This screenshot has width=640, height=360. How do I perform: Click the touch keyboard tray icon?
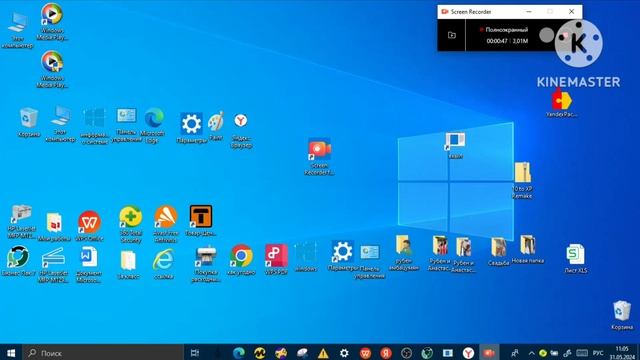point(582,353)
